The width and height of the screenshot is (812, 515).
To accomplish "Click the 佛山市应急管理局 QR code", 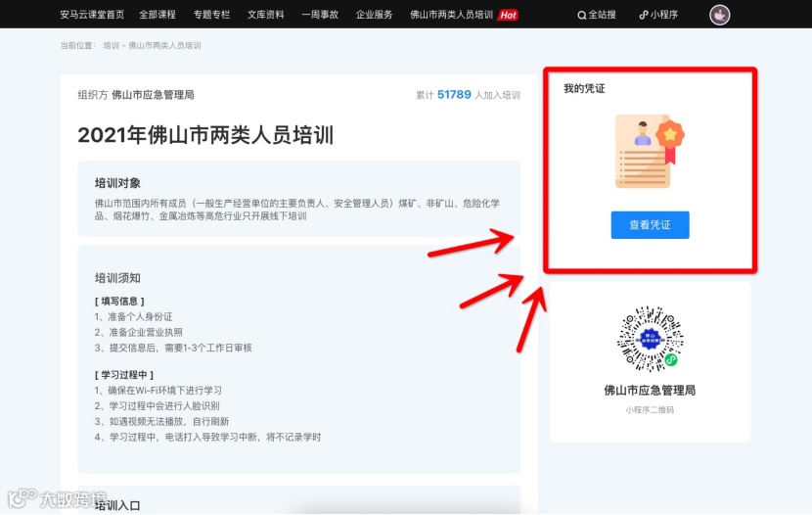I will point(650,339).
